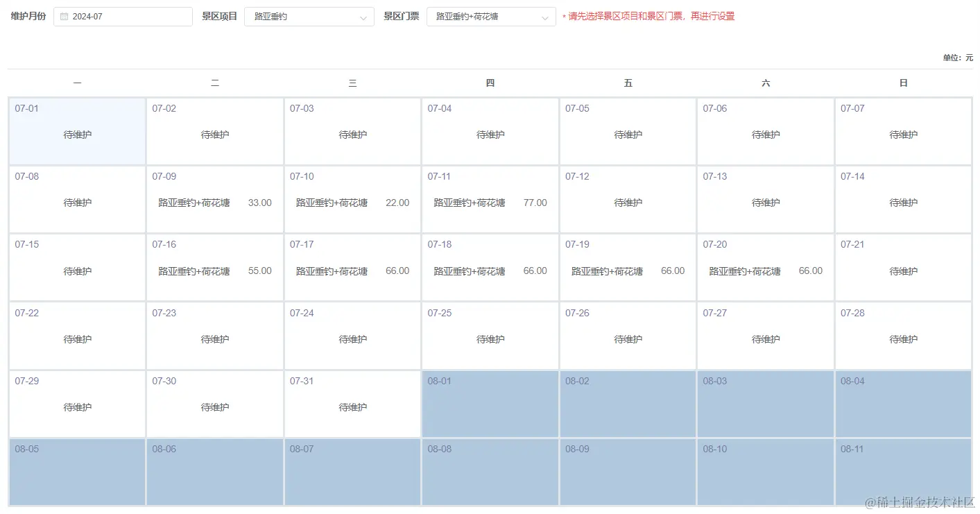
Task: Click the calendar icon in 维护月份 field
Action: (65, 16)
